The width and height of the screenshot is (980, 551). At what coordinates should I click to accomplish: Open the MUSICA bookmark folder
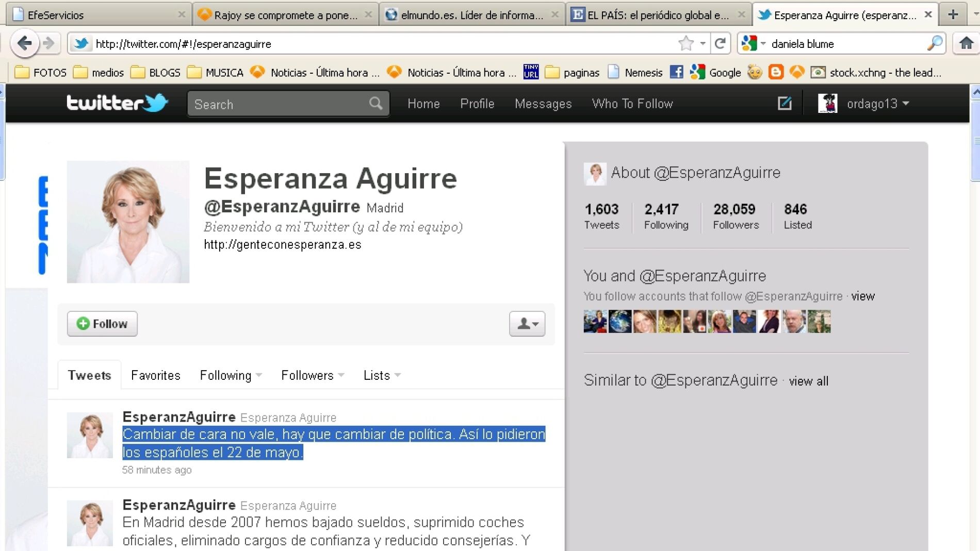(x=215, y=72)
